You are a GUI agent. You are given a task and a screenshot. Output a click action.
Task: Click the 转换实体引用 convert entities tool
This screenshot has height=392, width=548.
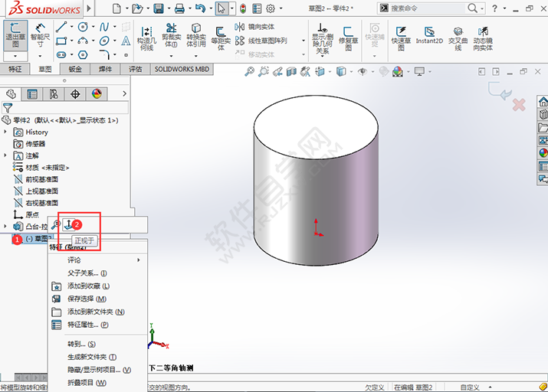(196, 36)
